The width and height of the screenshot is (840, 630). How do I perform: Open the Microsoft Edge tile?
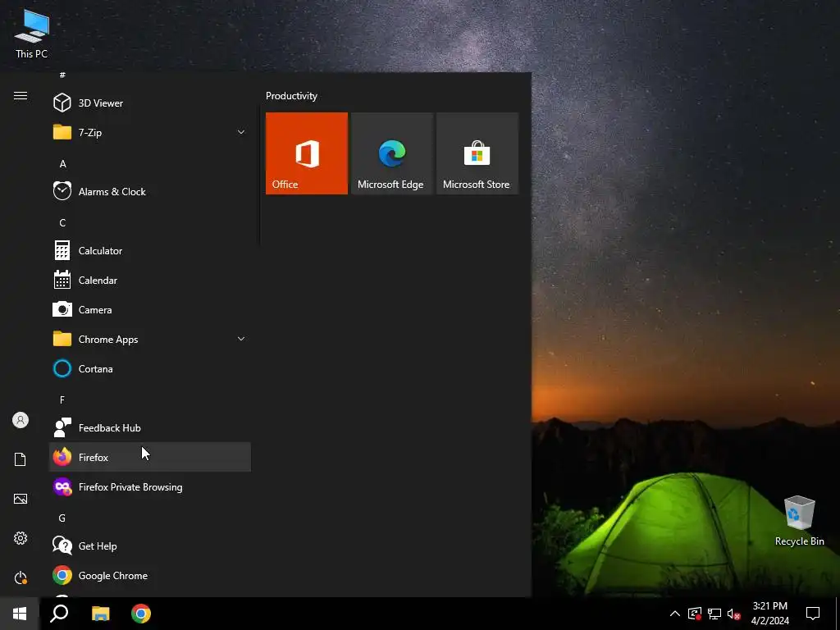(x=391, y=153)
